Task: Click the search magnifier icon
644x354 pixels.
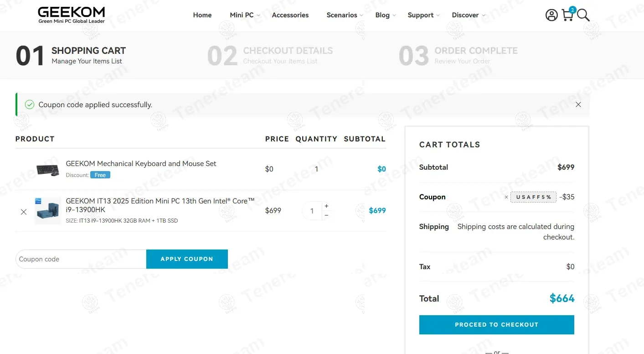Action: point(583,15)
